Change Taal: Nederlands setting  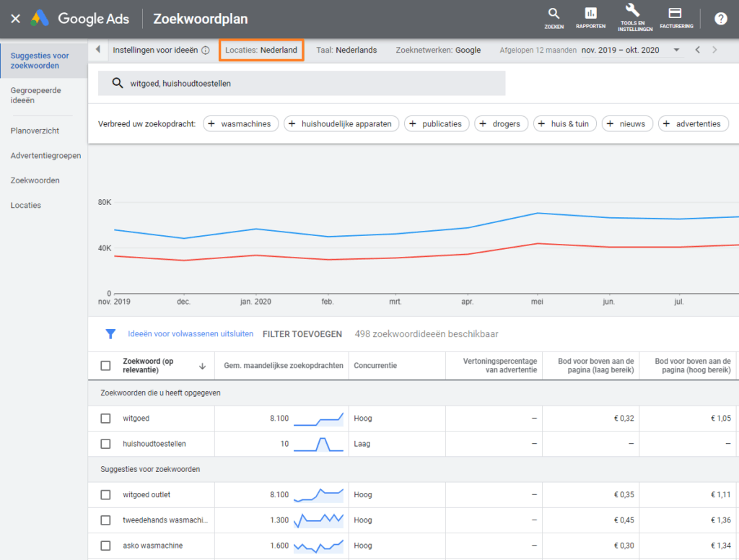tap(346, 50)
